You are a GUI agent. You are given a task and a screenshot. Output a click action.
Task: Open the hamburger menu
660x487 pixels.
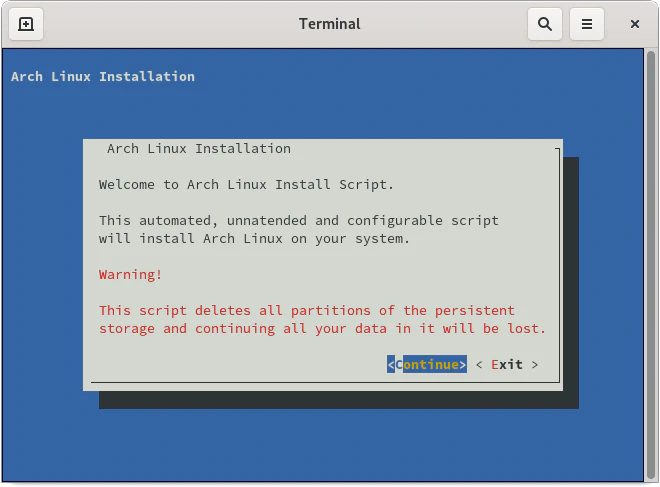point(587,24)
